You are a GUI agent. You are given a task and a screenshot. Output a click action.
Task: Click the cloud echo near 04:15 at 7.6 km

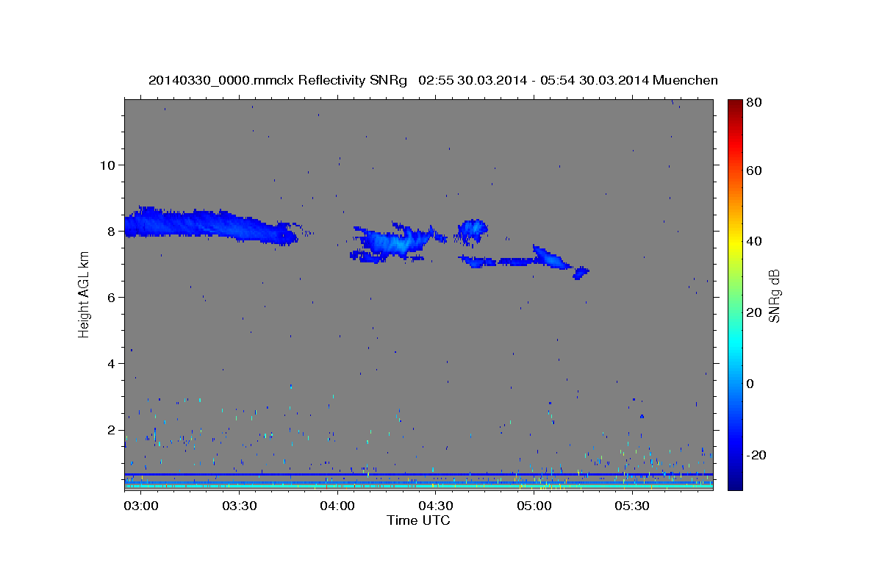pyautogui.click(x=393, y=241)
